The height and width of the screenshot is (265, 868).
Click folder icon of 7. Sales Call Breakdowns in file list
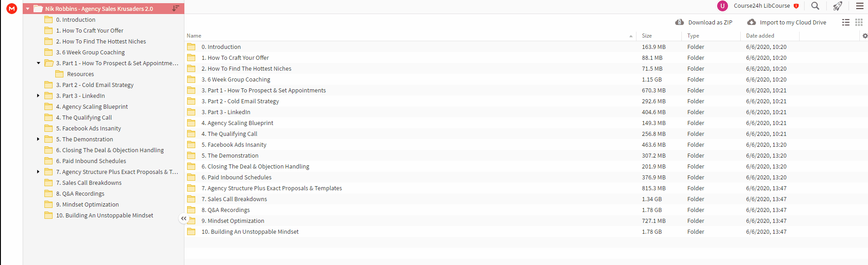coord(191,199)
